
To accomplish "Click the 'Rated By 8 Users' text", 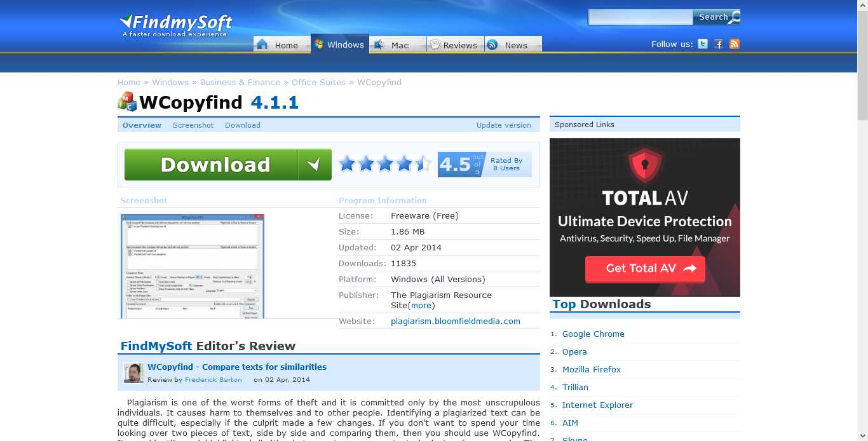I will (506, 165).
